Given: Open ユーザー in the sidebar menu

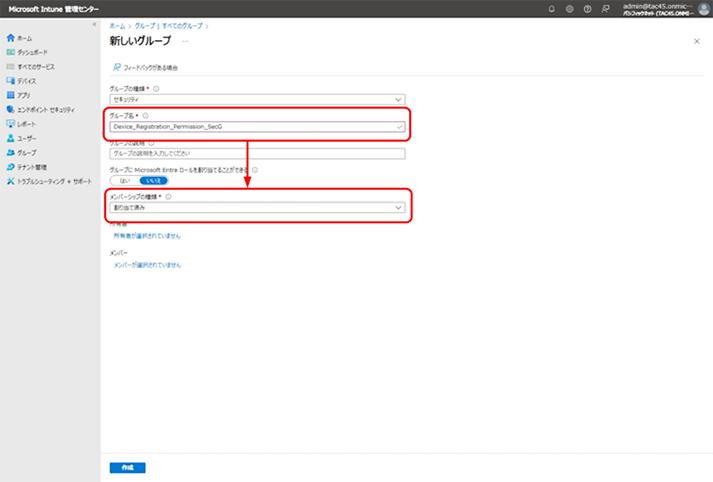Looking at the screenshot, I should [x=27, y=138].
